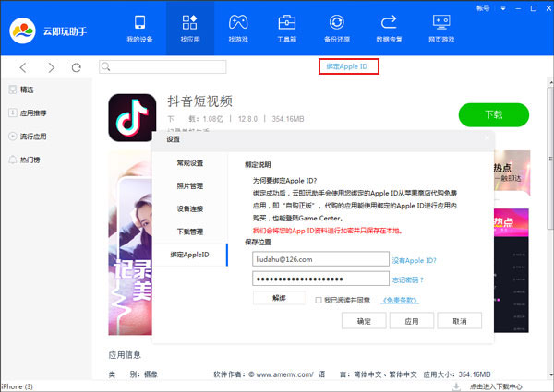The image size is (554, 392).
Task: Click the 没有Apple ID? link
Action: [x=415, y=260]
